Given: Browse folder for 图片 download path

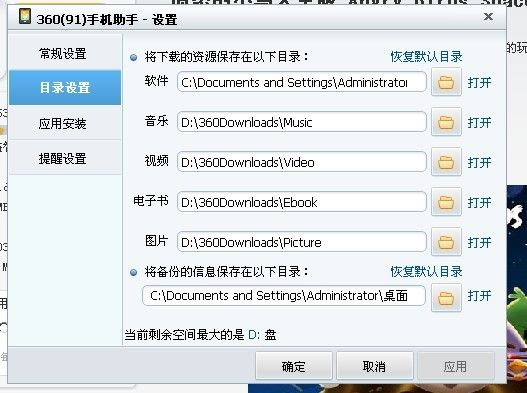Looking at the screenshot, I should pos(446,242).
